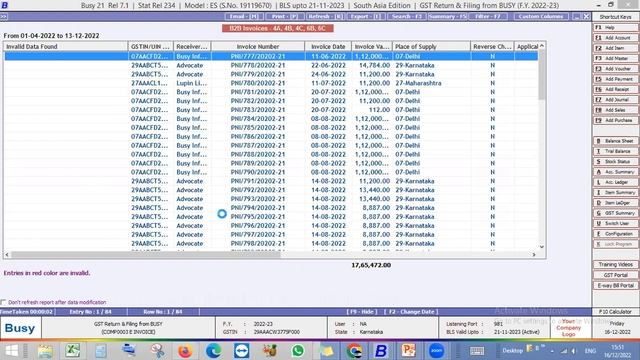640x360 pixels.
Task: Click the Print toolbar button
Action: pyautogui.click(x=284, y=16)
